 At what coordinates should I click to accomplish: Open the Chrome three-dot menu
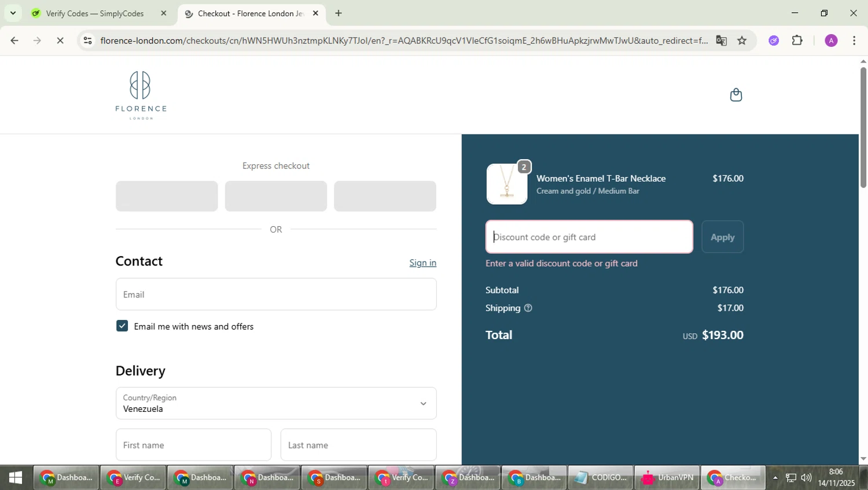[x=854, y=40]
